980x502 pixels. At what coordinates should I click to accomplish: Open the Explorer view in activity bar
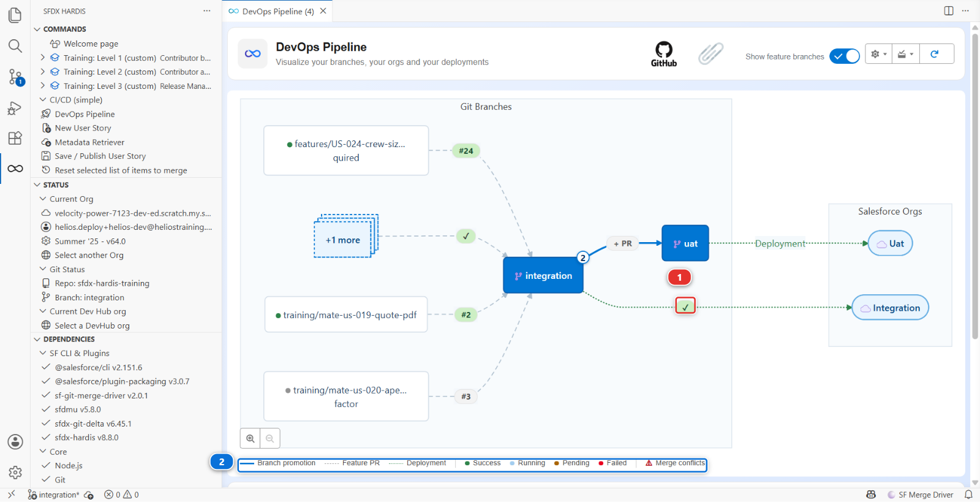click(15, 15)
